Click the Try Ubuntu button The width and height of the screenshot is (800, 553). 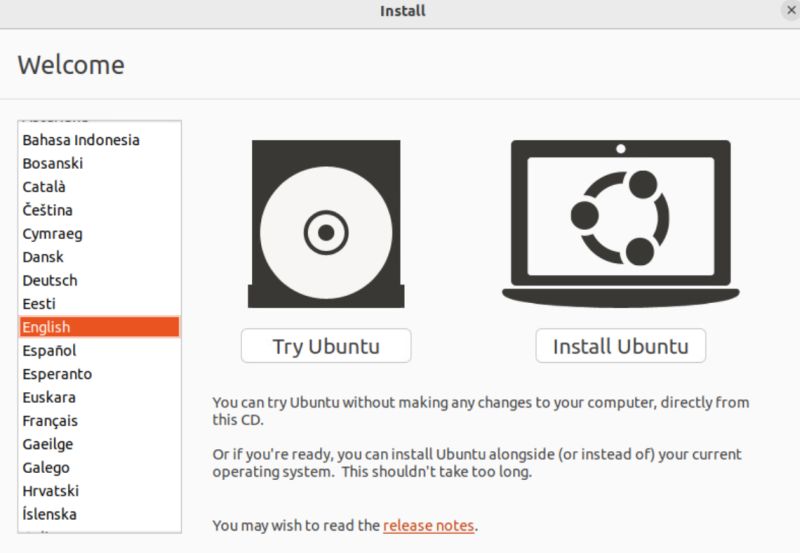tap(326, 346)
